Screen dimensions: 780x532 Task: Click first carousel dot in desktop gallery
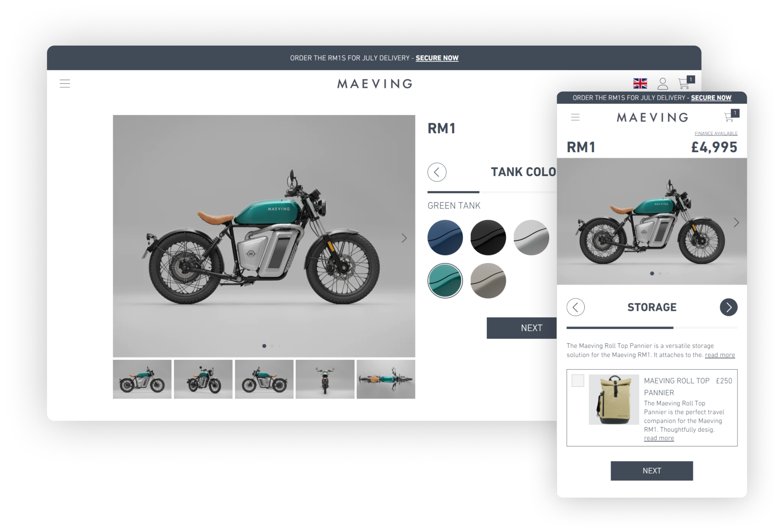264,346
